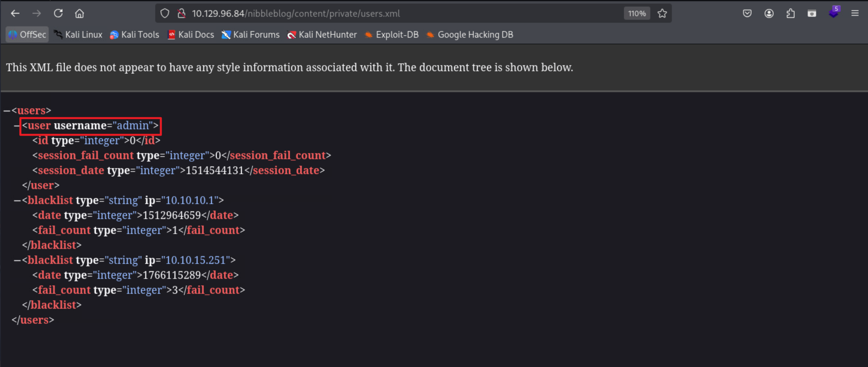Open the extensions puzzle icon
This screenshot has height=367, width=868.
pos(790,14)
